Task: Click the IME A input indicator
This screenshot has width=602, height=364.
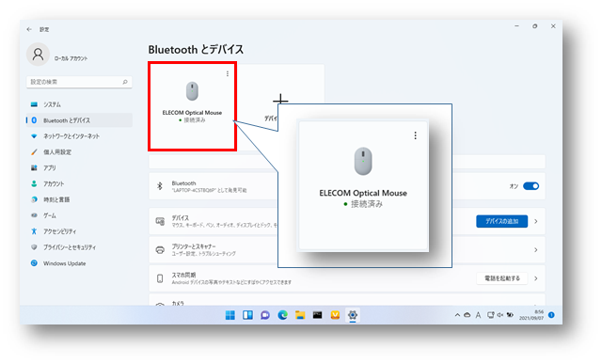Action: point(478,315)
